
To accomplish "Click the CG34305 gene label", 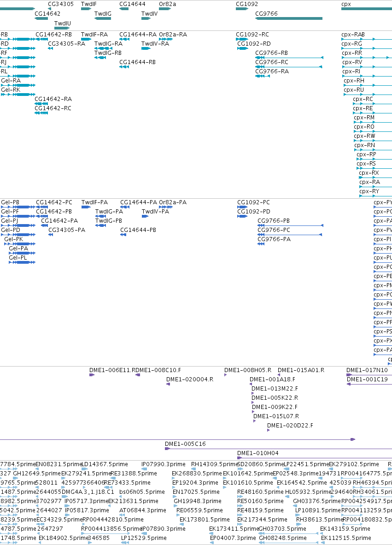I will click(61, 4).
